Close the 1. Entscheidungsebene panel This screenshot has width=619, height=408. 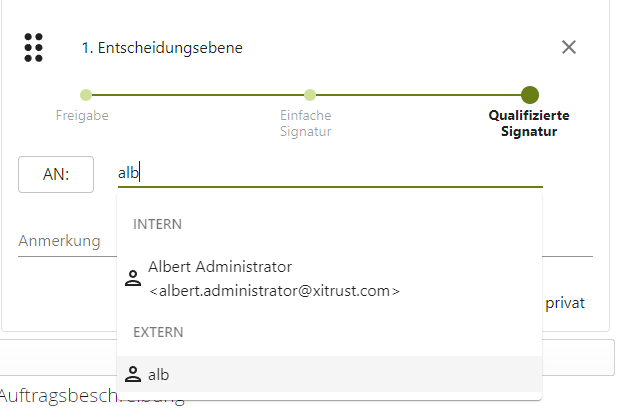coord(569,47)
